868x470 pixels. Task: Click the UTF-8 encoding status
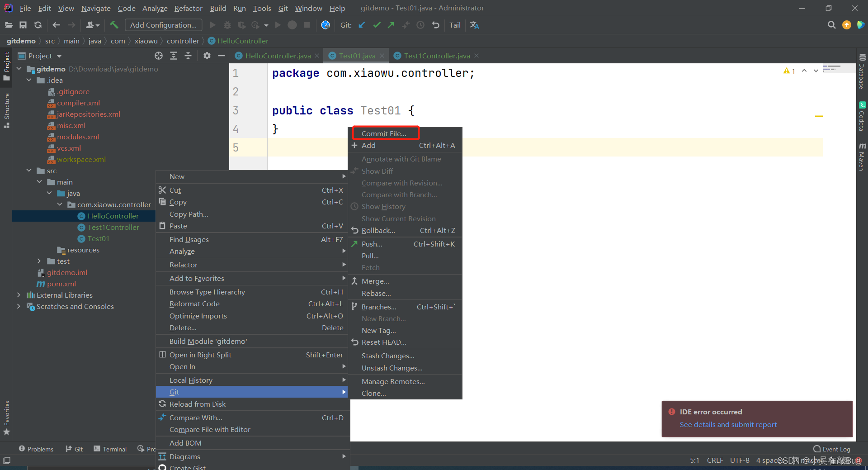coord(740,460)
